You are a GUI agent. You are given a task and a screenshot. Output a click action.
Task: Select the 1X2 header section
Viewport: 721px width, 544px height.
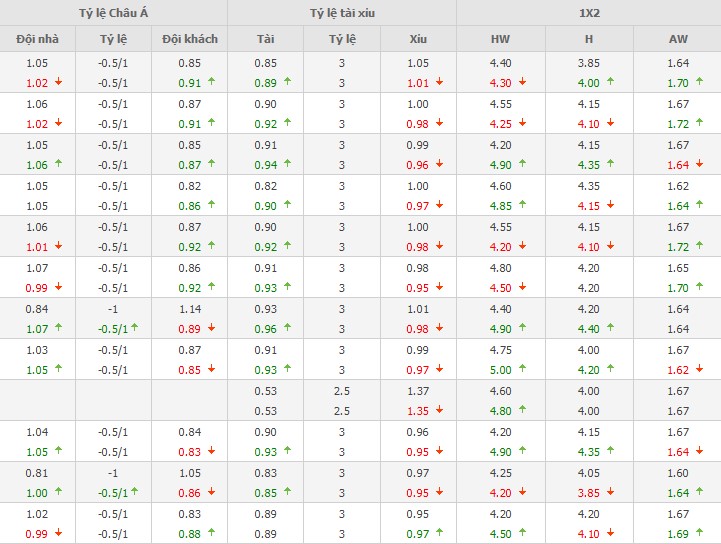(x=588, y=12)
